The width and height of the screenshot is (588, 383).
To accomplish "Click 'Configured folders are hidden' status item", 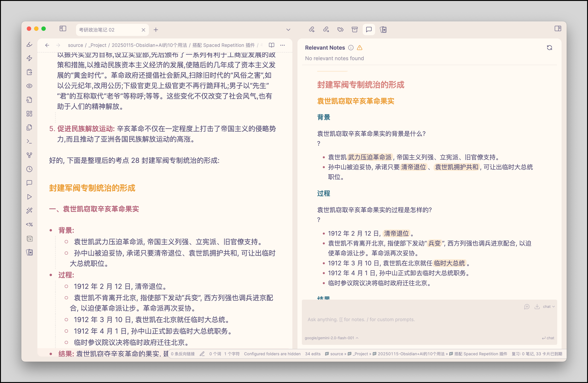I will pyautogui.click(x=272, y=354).
